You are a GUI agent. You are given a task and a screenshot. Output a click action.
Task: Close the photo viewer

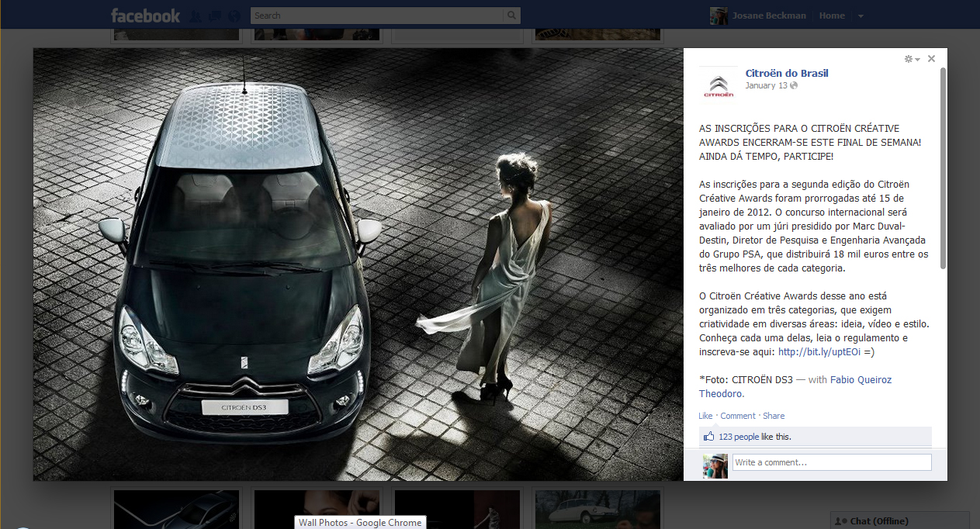pos(932,59)
